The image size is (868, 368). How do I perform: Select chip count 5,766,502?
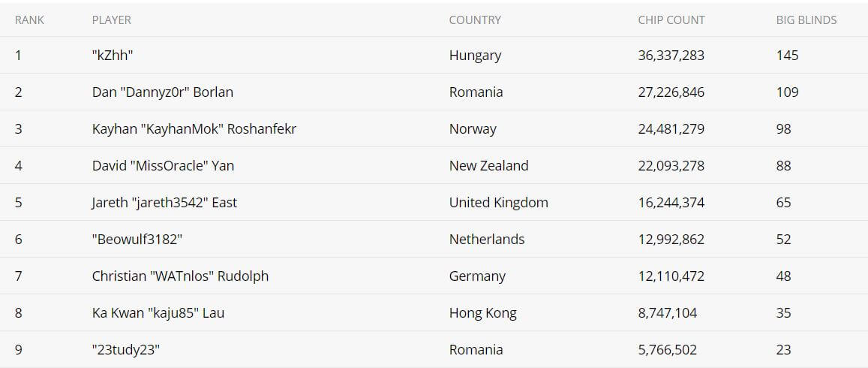click(x=668, y=350)
